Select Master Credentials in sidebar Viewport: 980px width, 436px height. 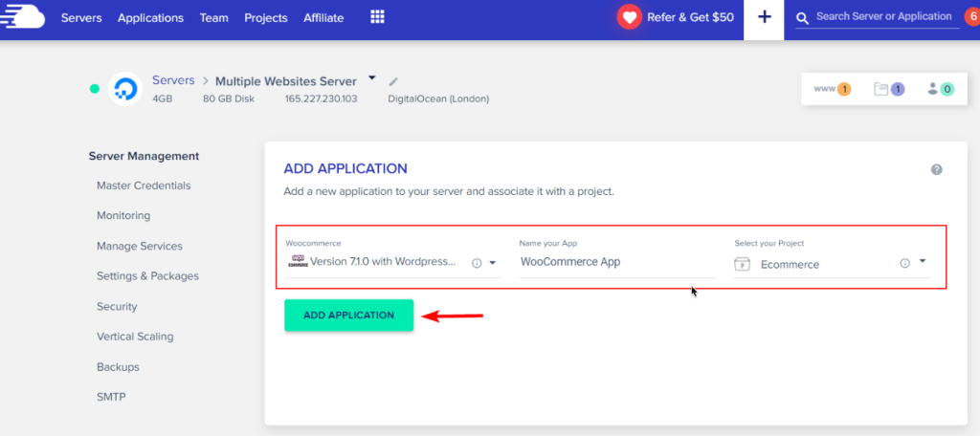[144, 185]
